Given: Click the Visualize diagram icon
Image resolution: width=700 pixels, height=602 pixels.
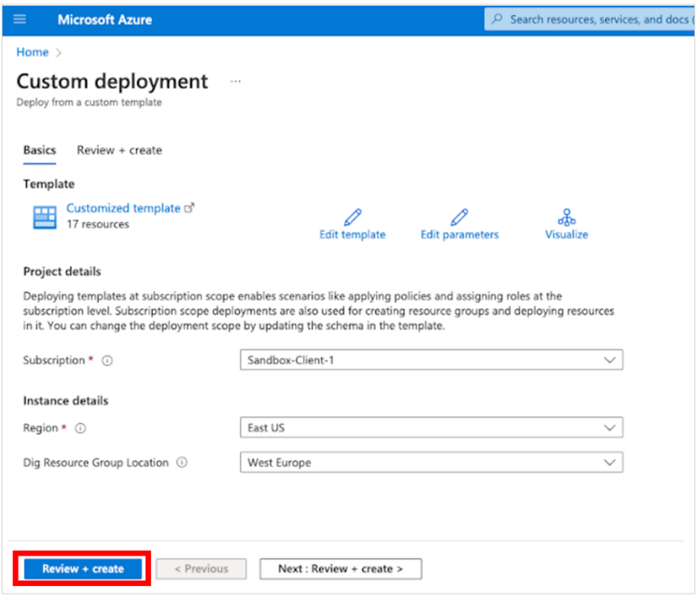Looking at the screenshot, I should point(567,217).
